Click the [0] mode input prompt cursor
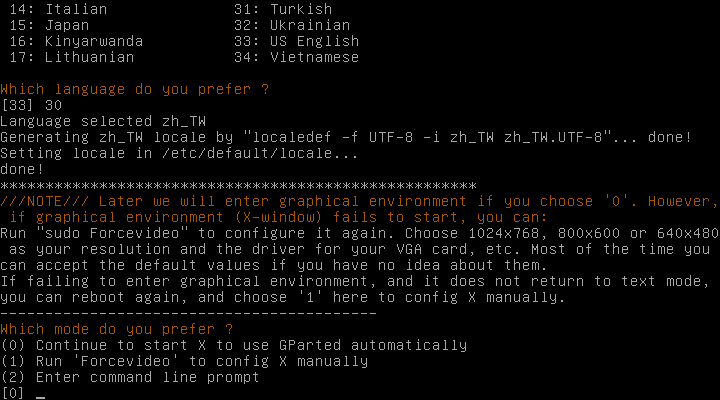Image resolution: width=720 pixels, height=400 pixels. pyautogui.click(x=40, y=394)
